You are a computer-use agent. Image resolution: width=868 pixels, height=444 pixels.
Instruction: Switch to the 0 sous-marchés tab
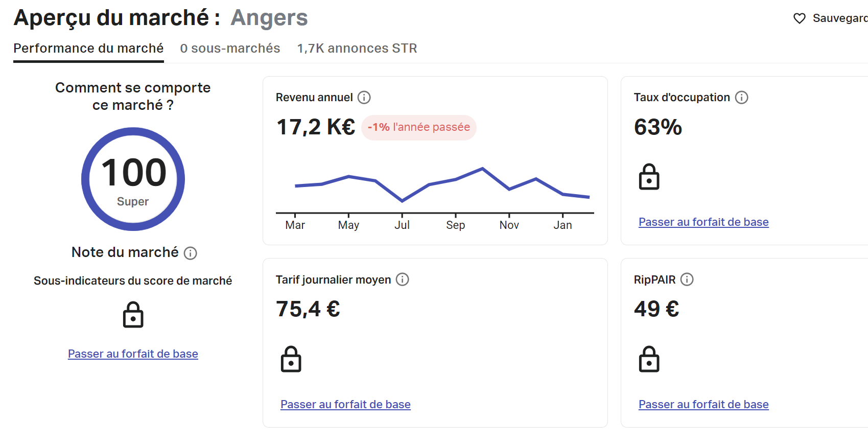tap(230, 49)
